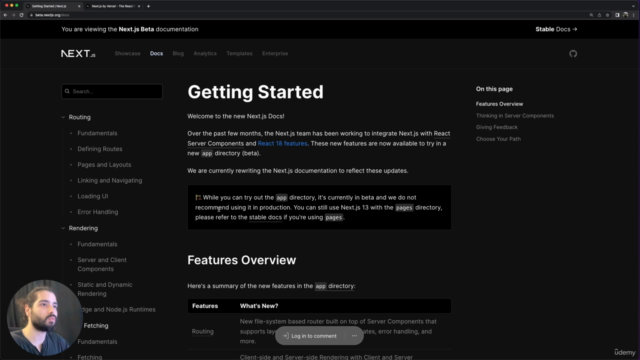Image resolution: width=640 pixels, height=360 pixels.
Task: Open Server and Client Components in sidebar
Action: click(x=102, y=264)
